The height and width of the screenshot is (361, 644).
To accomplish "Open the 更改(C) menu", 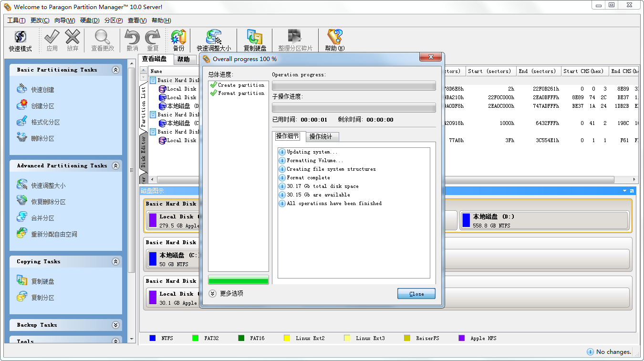I will (40, 20).
